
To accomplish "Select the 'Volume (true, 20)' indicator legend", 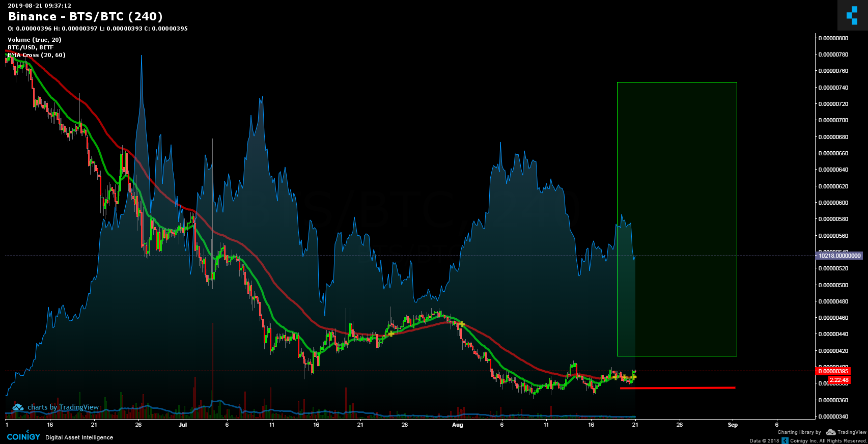I will coord(35,40).
